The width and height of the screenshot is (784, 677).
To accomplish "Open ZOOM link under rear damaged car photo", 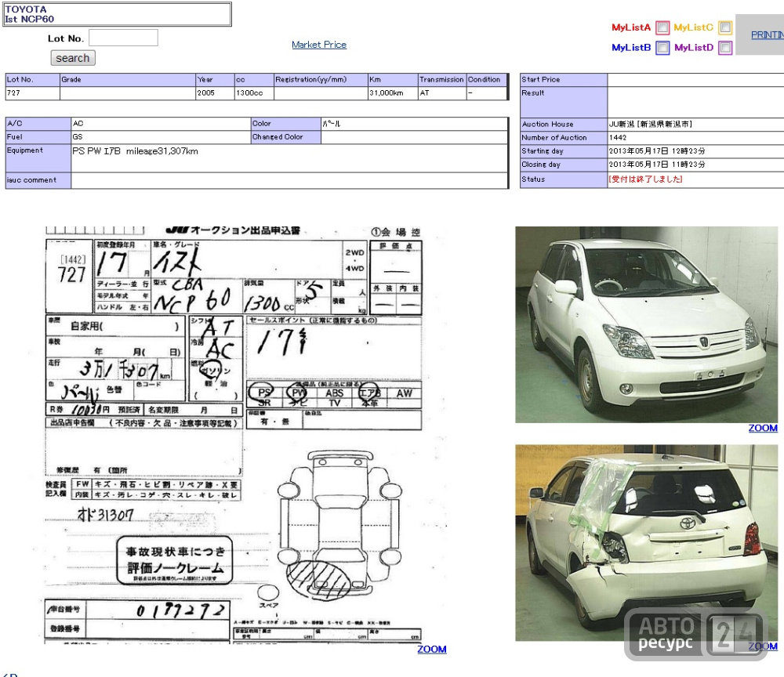I will click(x=763, y=646).
